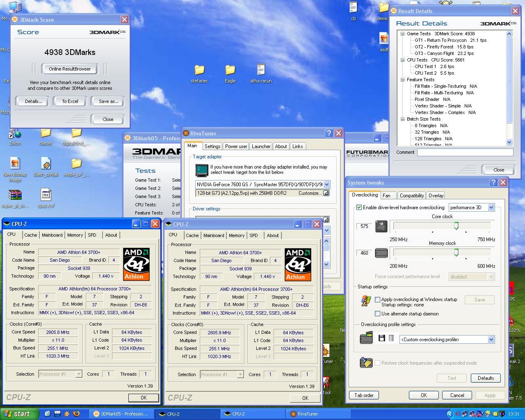Click the core clock GPU chip icon
The height and width of the screenshot is (420, 525).
click(x=381, y=226)
